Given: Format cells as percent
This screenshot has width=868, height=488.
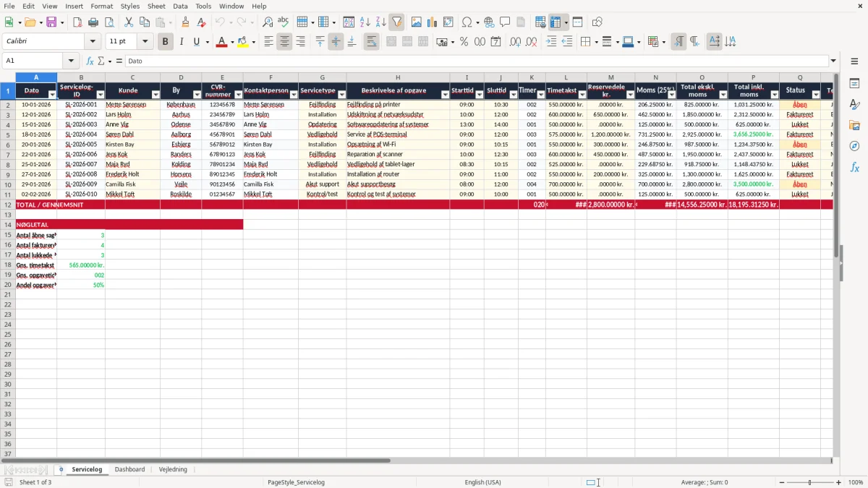Looking at the screenshot, I should click(464, 42).
